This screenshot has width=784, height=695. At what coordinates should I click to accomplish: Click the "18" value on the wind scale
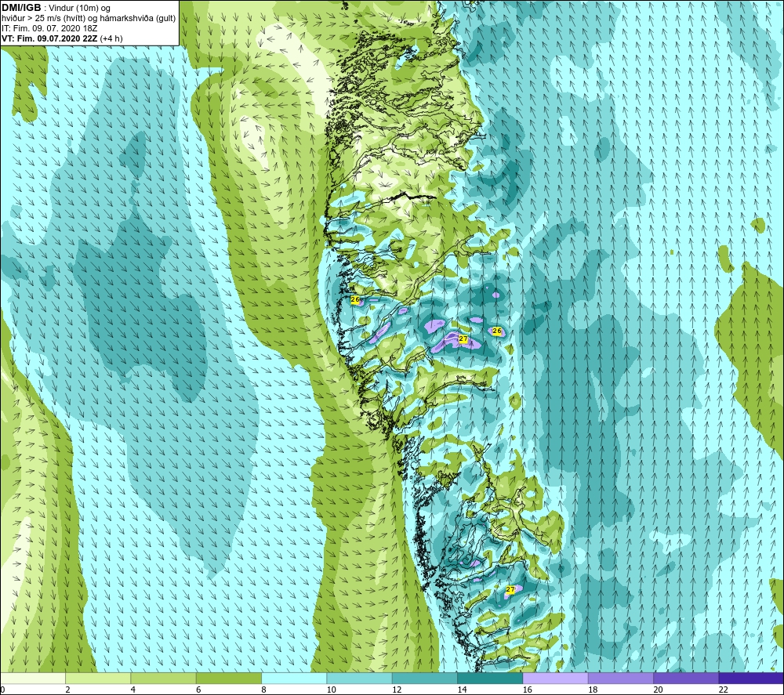(x=593, y=690)
